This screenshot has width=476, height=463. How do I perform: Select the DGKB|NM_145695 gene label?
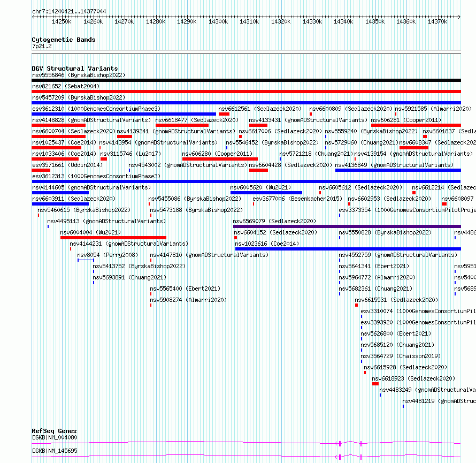[x=55, y=451]
